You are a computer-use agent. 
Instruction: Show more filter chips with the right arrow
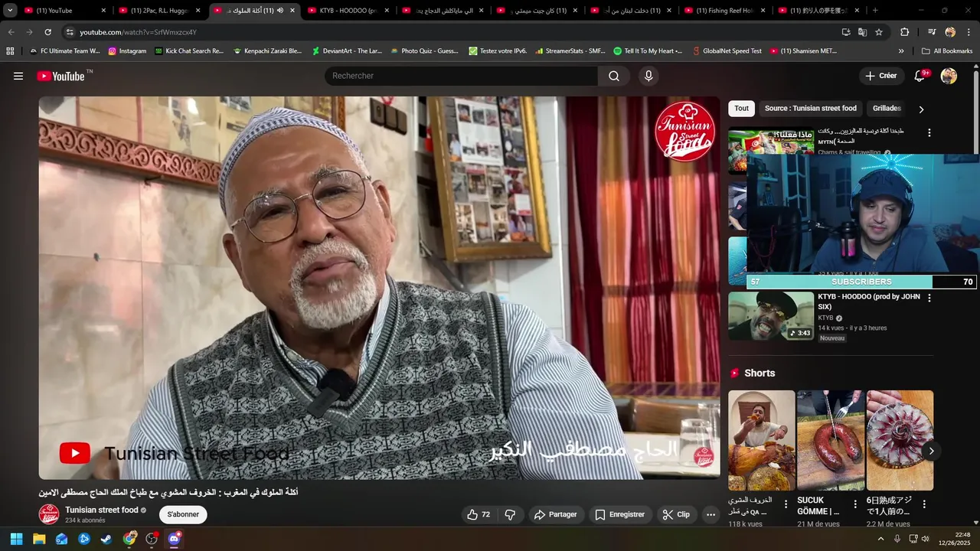[x=921, y=109]
